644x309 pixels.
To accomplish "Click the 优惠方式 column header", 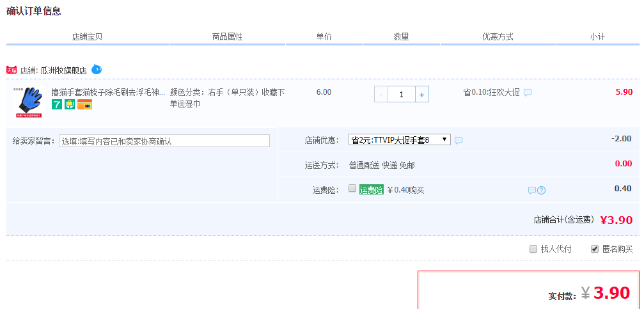I will [498, 37].
